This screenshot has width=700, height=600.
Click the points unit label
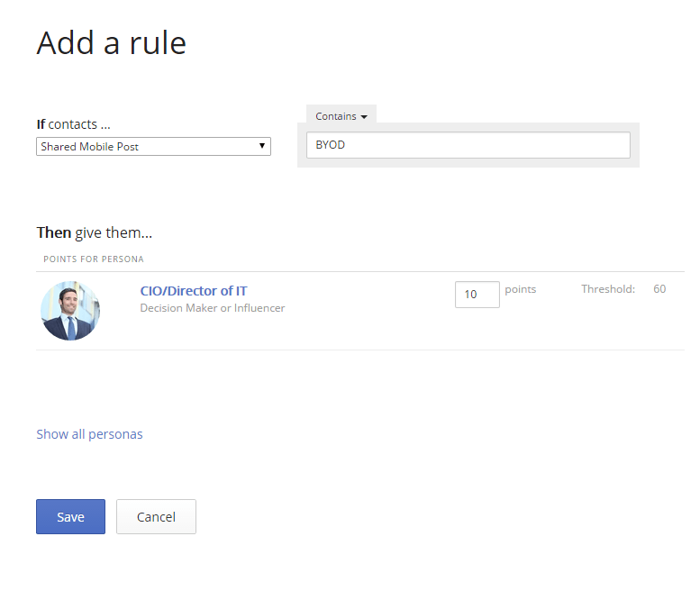520,289
